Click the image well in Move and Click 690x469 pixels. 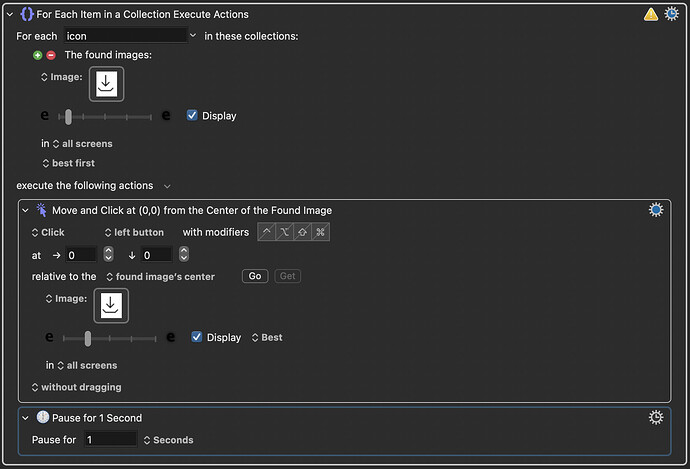(111, 307)
